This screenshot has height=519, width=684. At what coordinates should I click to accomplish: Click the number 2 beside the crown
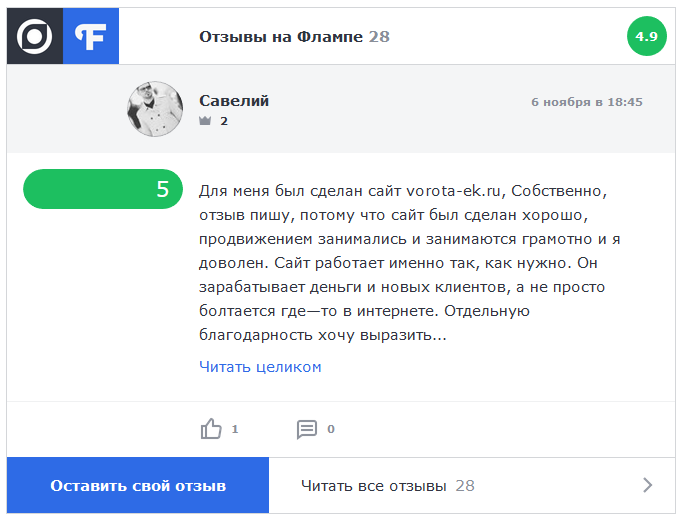224,121
